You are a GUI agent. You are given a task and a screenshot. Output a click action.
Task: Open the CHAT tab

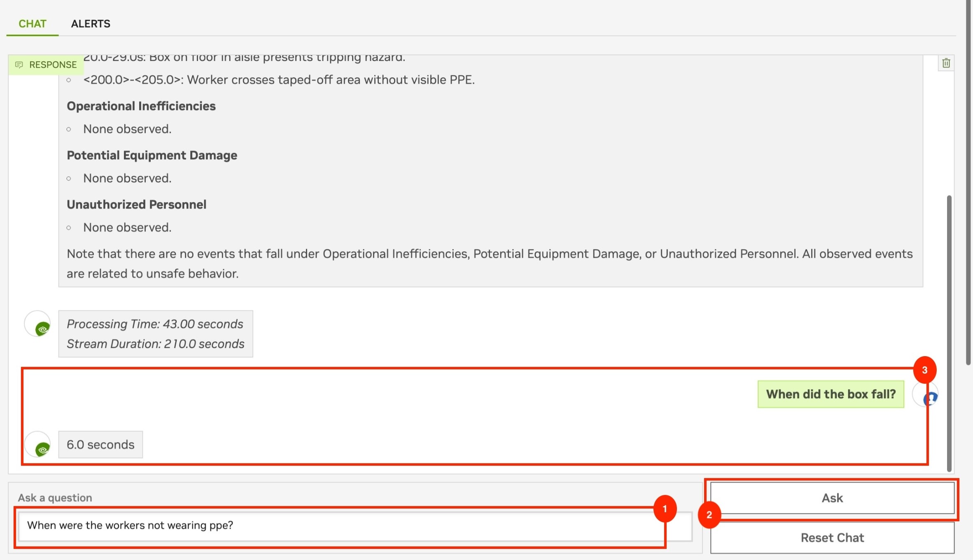(x=32, y=23)
